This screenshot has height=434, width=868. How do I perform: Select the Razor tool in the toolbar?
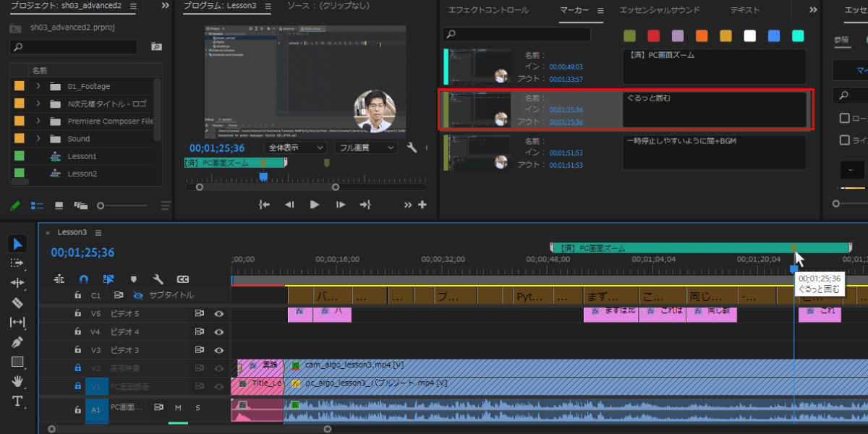tap(18, 303)
